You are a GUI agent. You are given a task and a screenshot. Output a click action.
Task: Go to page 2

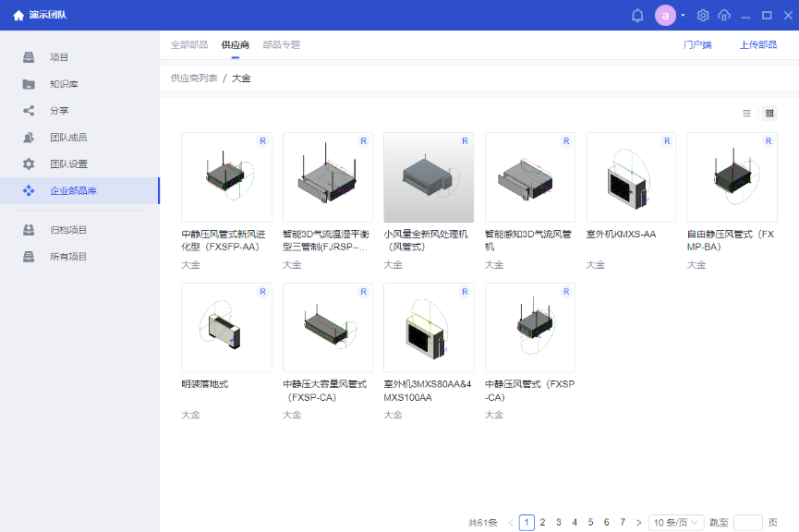[x=543, y=523]
